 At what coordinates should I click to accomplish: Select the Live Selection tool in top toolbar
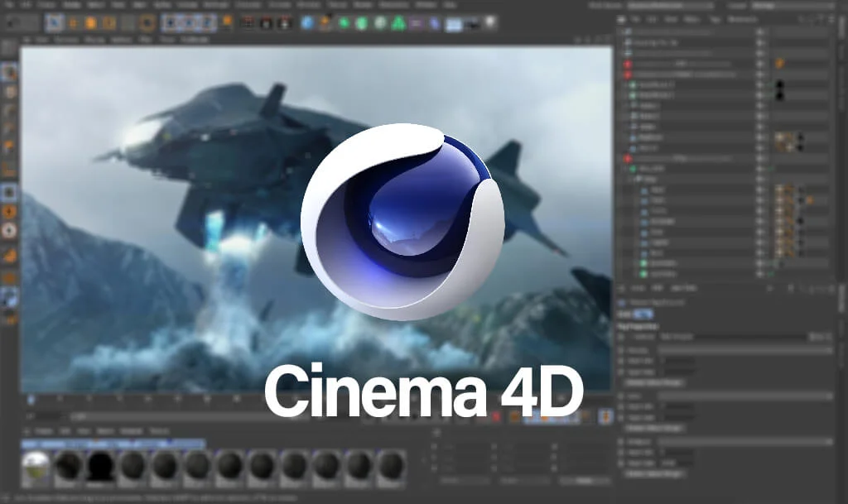(54, 22)
